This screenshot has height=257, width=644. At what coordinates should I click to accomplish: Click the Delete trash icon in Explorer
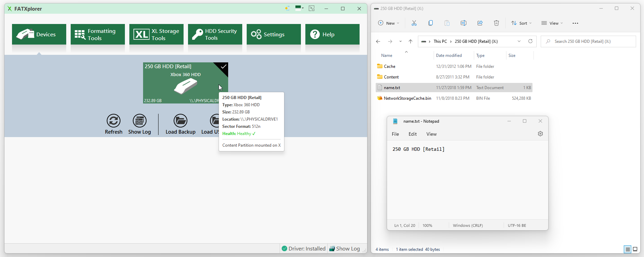click(496, 23)
